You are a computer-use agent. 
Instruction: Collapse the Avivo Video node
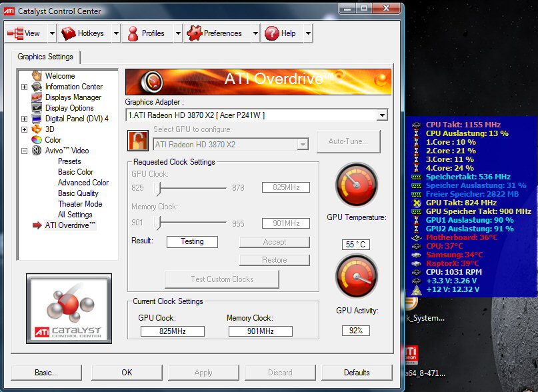point(24,151)
